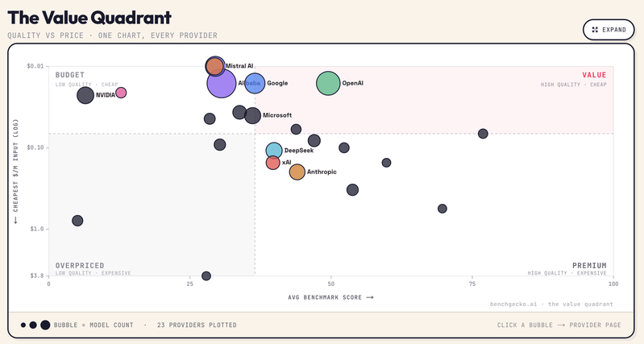The image size is (644, 344).
Task: Click the EXPAND button
Action: click(x=609, y=30)
